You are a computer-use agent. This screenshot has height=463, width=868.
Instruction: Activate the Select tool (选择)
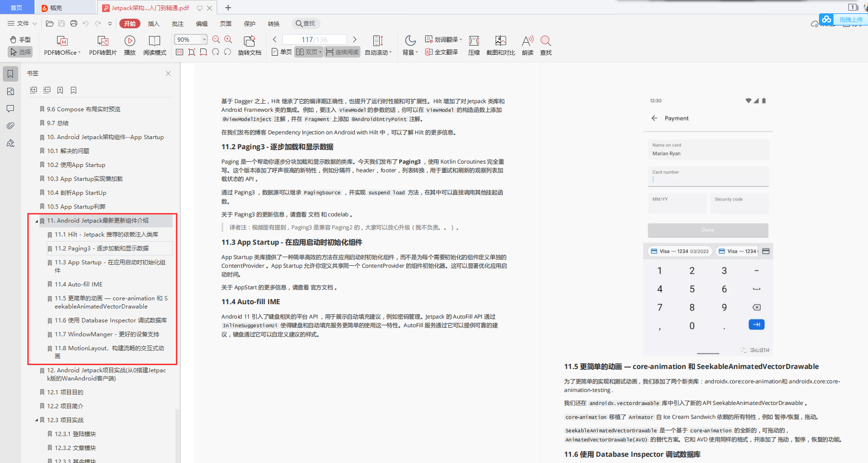(20, 52)
